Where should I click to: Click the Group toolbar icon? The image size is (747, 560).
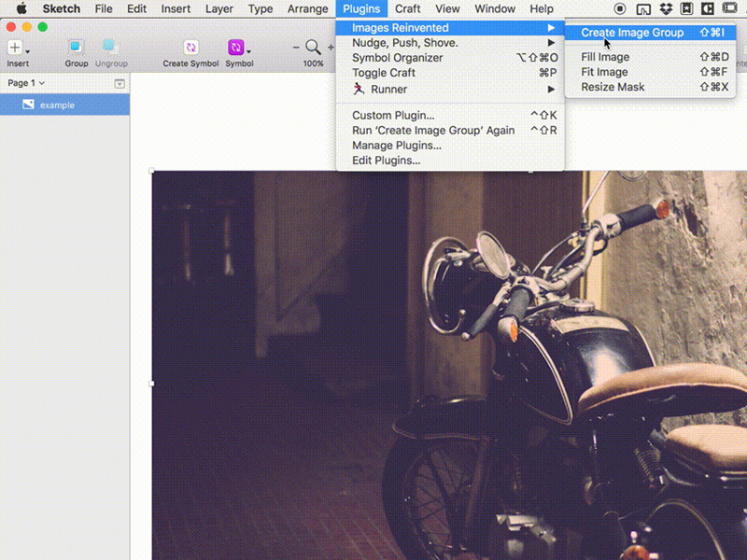click(x=76, y=47)
